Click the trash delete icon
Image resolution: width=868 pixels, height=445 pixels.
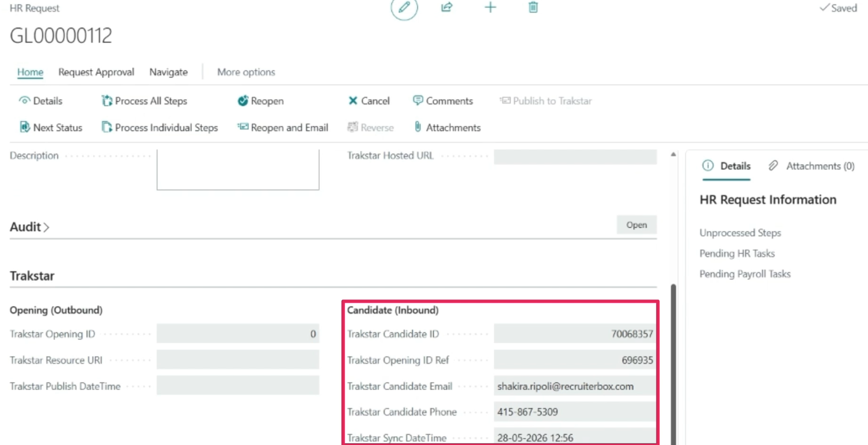pos(533,8)
